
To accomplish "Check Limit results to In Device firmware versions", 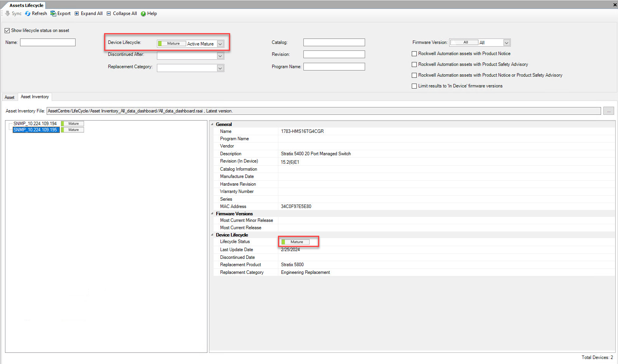I will coord(414,86).
